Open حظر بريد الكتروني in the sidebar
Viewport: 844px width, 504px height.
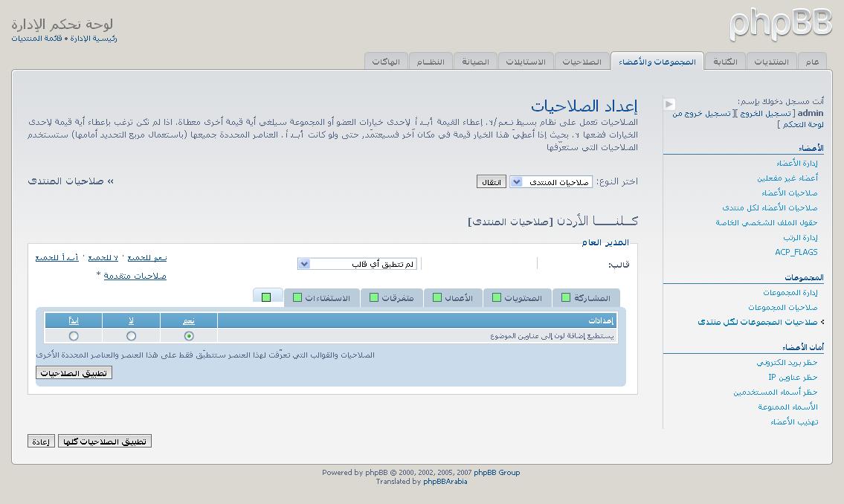pos(787,363)
